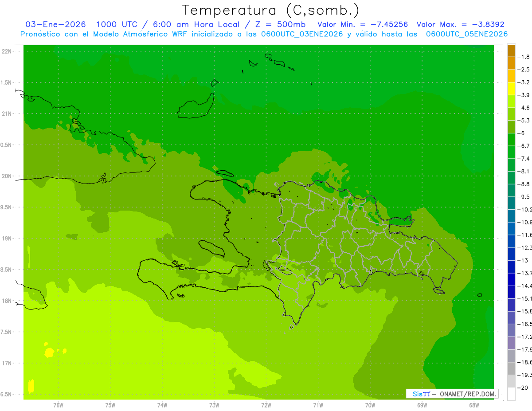Click the "Valor Min. = -7.45256" text
Viewport: 532px width, 411px height.
[x=363, y=24]
